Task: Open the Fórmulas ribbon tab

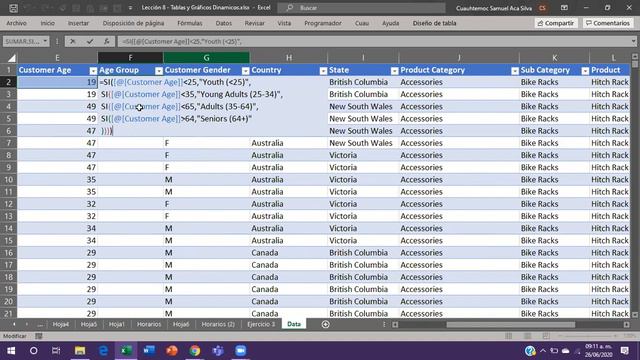Action: coord(190,23)
